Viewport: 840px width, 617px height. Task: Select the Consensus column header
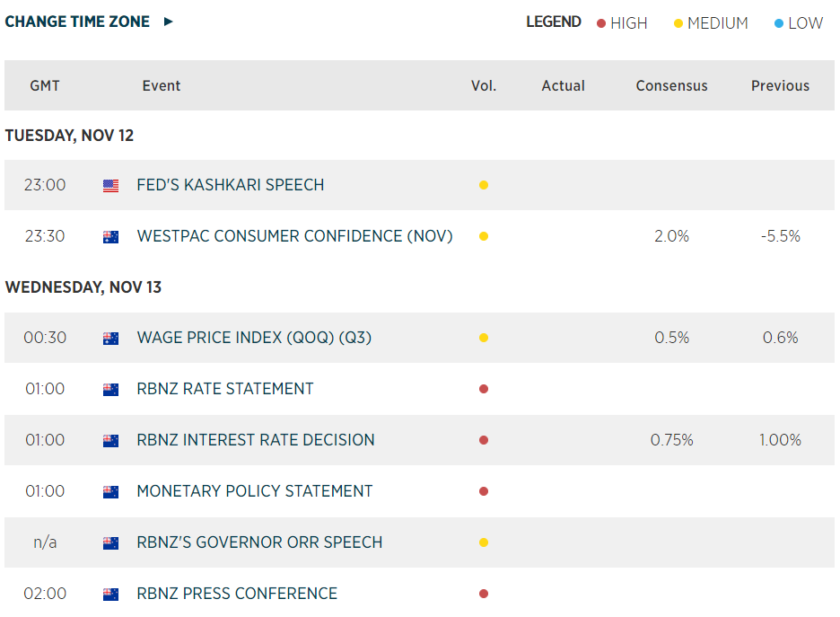coord(671,86)
